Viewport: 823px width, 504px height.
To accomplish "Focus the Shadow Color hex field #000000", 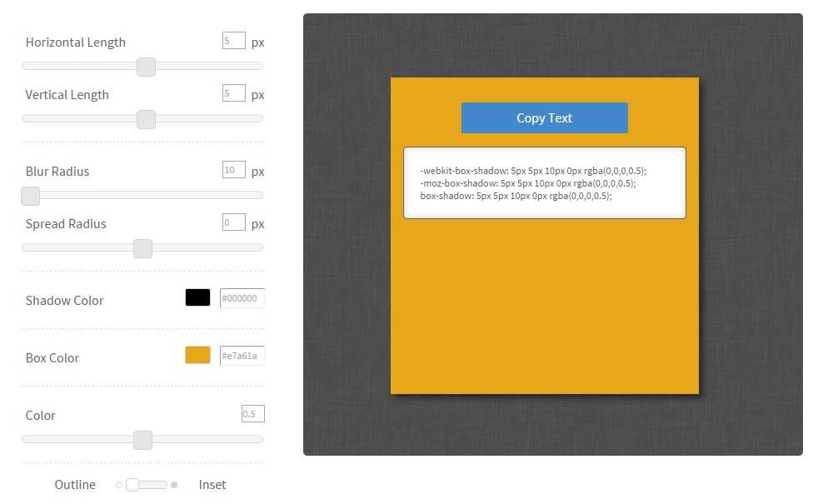I will tap(242, 298).
